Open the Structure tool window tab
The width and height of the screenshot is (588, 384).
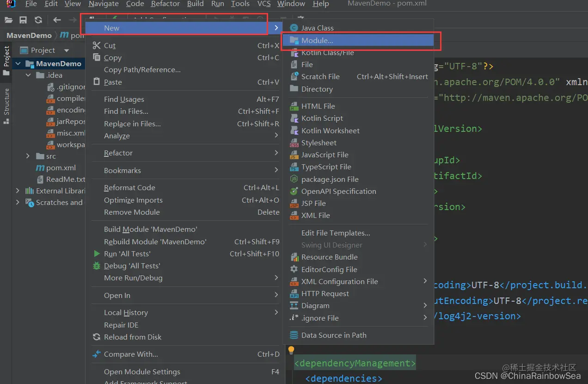[x=6, y=106]
